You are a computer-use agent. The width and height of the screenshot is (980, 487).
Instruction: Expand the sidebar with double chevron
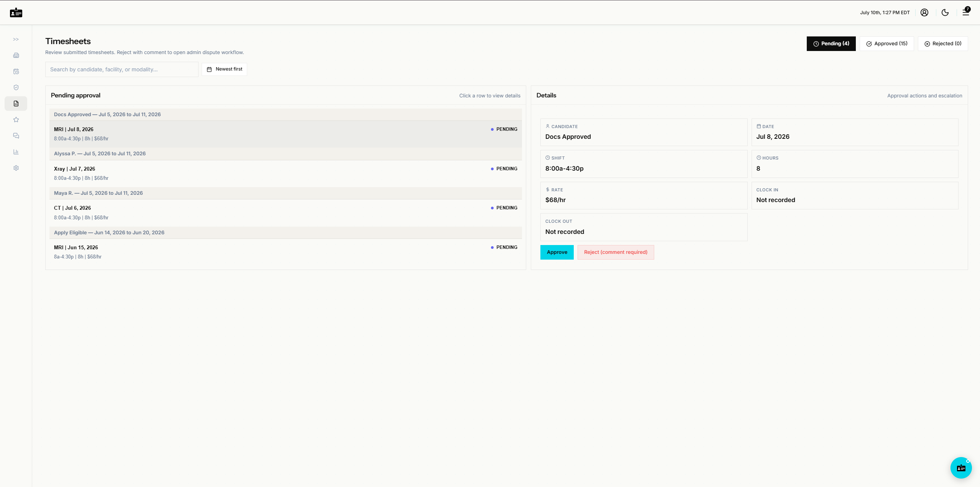16,39
